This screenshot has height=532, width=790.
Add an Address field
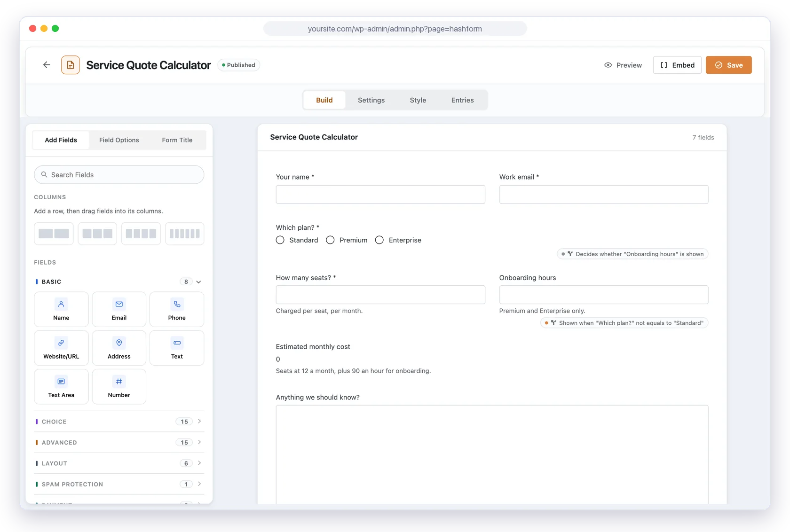[x=119, y=348]
